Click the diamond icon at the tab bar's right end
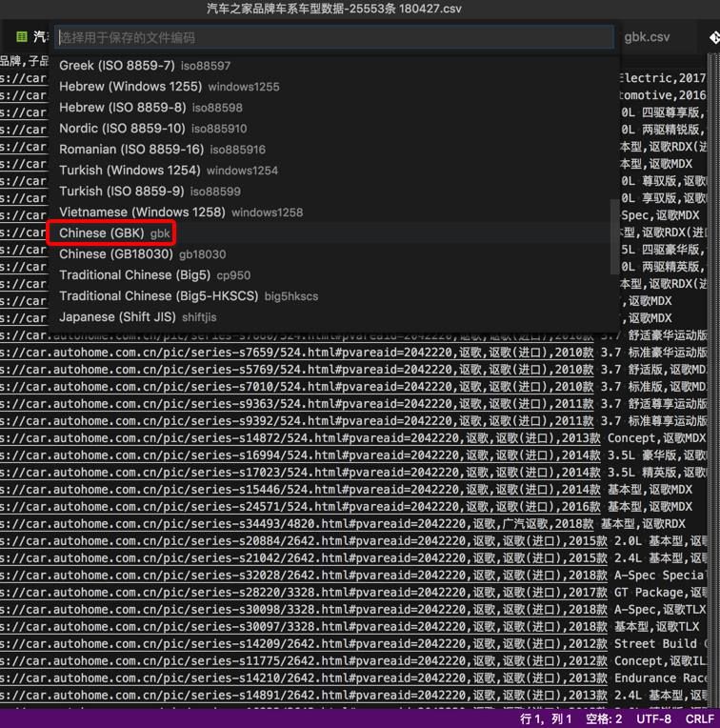 (714, 37)
